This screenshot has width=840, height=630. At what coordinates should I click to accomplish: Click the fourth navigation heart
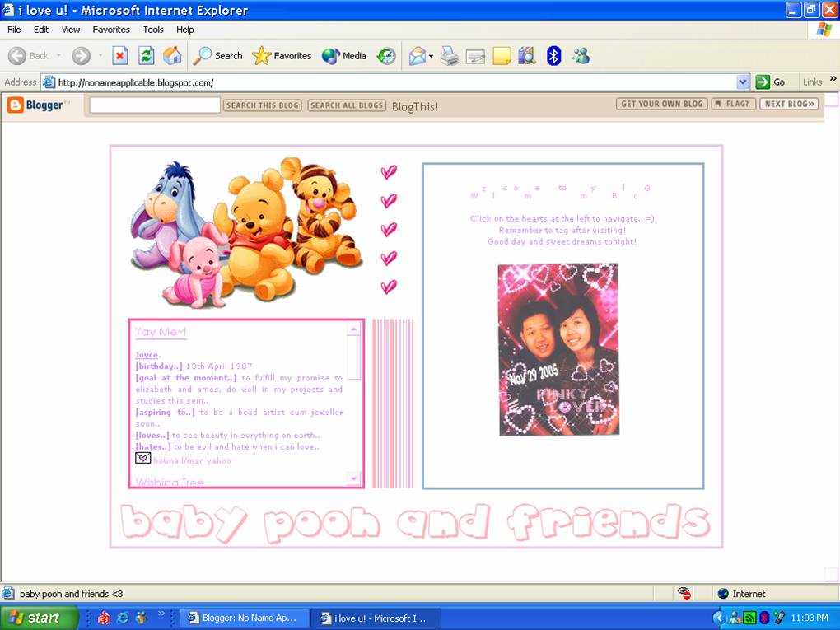pos(389,259)
